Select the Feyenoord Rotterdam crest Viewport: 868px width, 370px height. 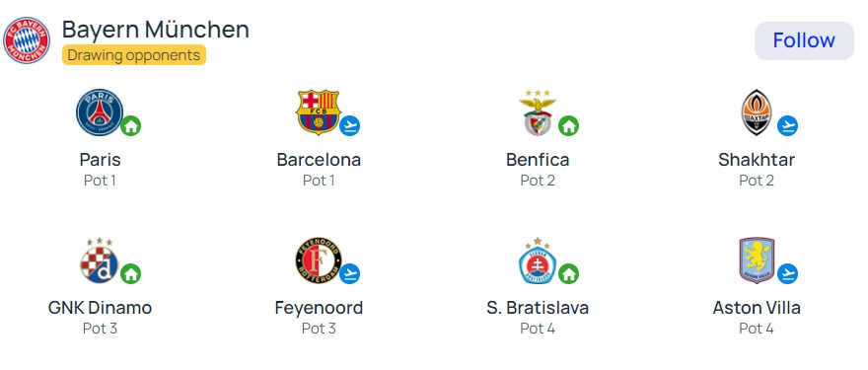pos(319,260)
